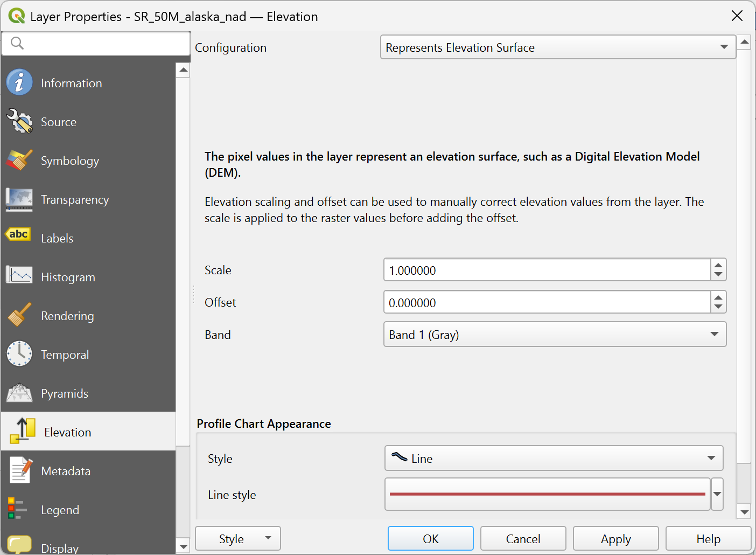Switch to the Legend tab
Viewport: 756px width, 555px height.
click(x=60, y=510)
